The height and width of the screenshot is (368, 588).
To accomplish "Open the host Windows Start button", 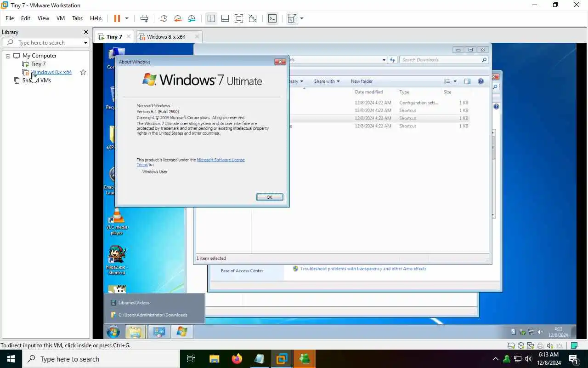I will 11,359.
